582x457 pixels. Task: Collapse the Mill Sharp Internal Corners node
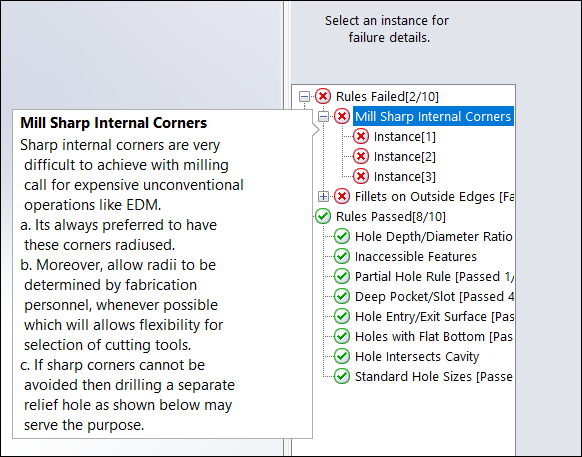coord(323,117)
